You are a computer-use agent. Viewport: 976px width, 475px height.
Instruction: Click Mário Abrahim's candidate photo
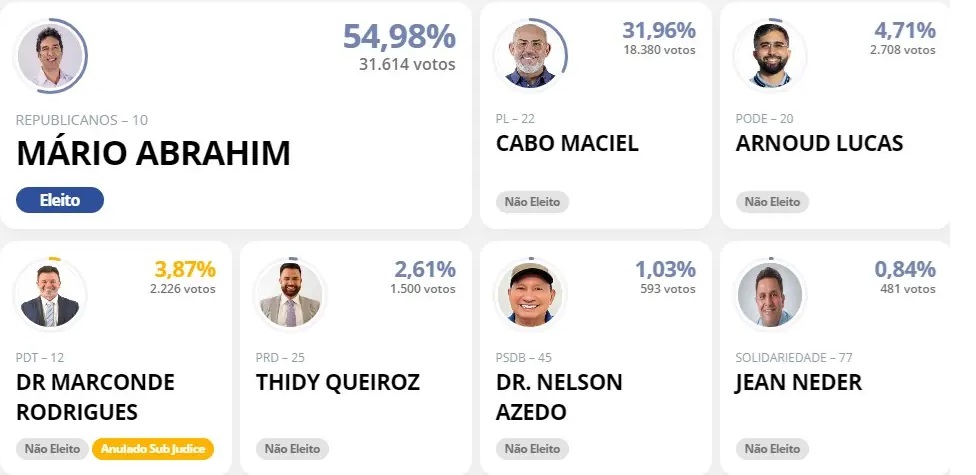pos(52,56)
